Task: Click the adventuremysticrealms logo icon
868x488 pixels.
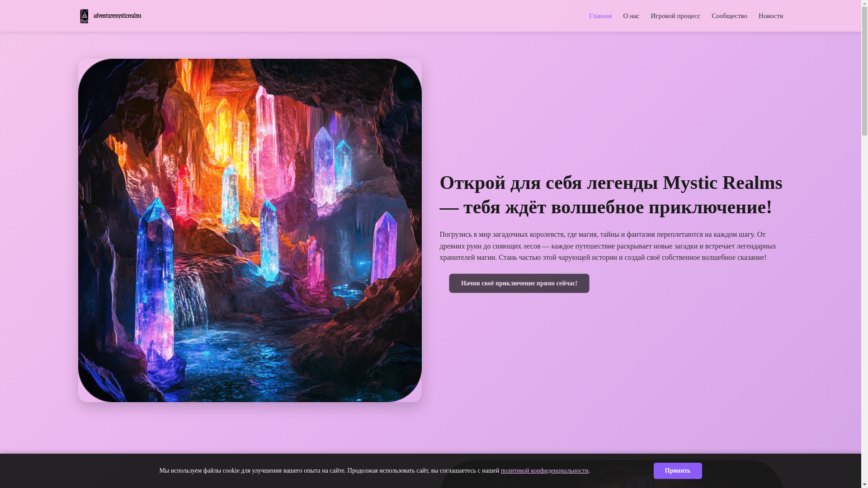Action: pos(84,16)
